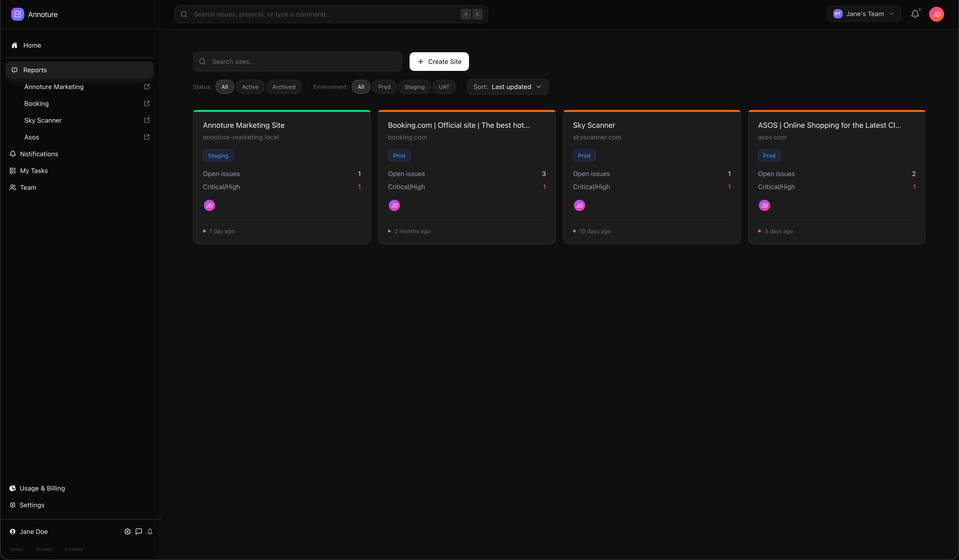This screenshot has width=959, height=560.
Task: Open the Reports section
Action: click(x=80, y=70)
